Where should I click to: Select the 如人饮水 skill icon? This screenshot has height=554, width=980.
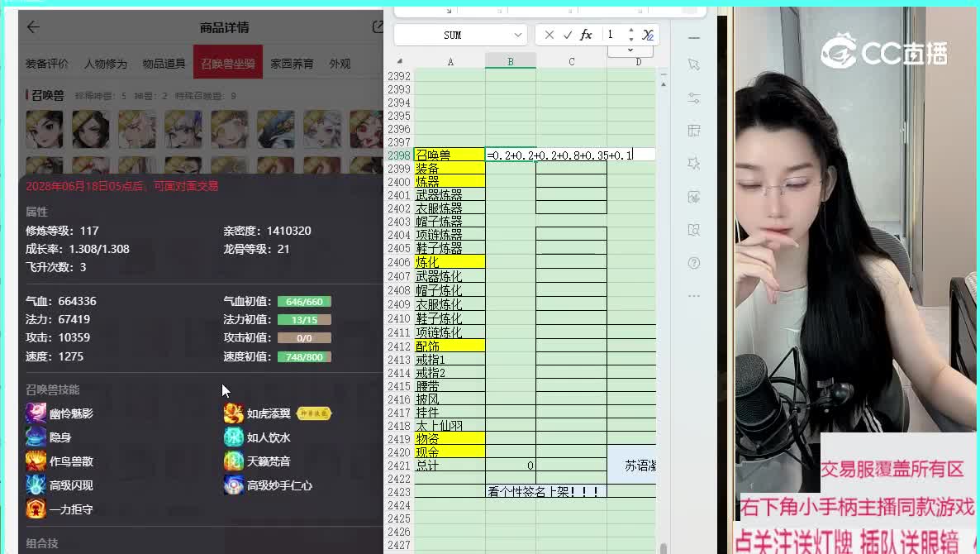click(x=234, y=437)
